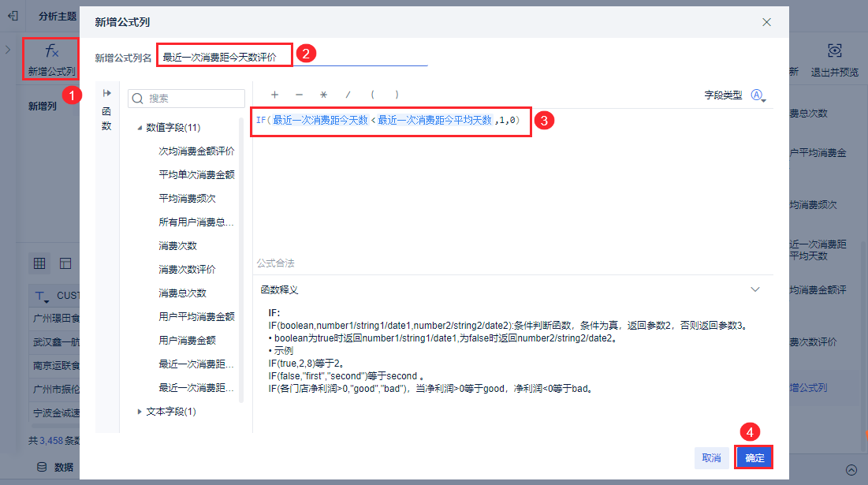Image resolution: width=868 pixels, height=485 pixels.
Task: Click the expand circle icon bottom right
Action: point(851,470)
